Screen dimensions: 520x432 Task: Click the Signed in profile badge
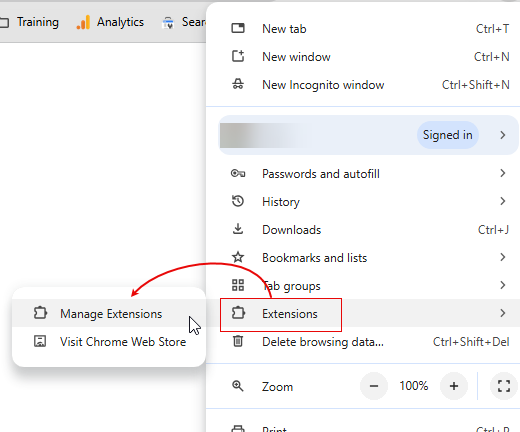448,135
